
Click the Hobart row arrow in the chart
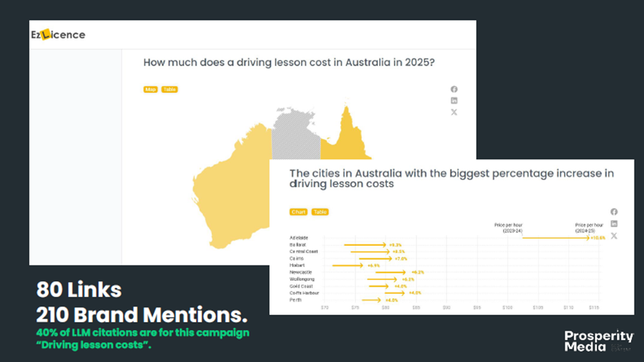(x=347, y=265)
